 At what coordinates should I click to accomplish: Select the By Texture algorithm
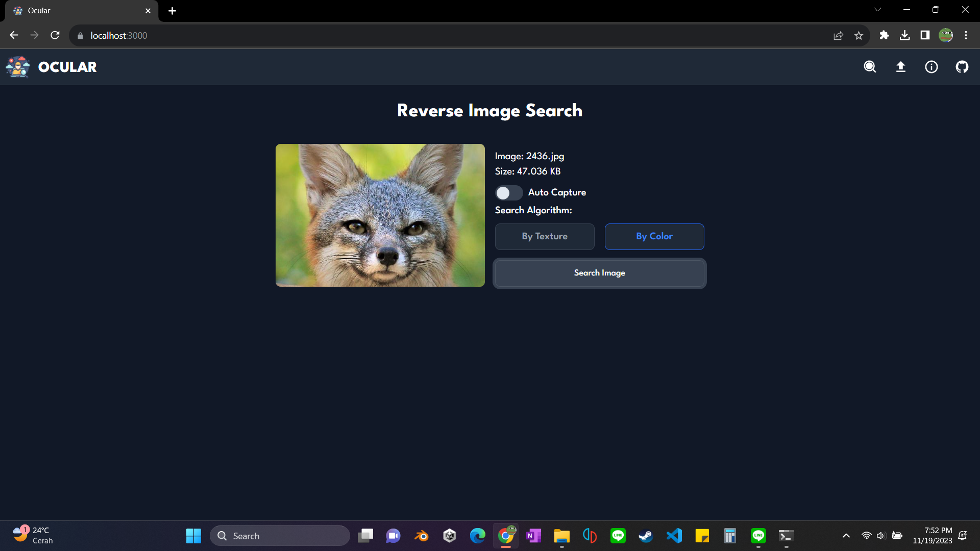(x=545, y=237)
